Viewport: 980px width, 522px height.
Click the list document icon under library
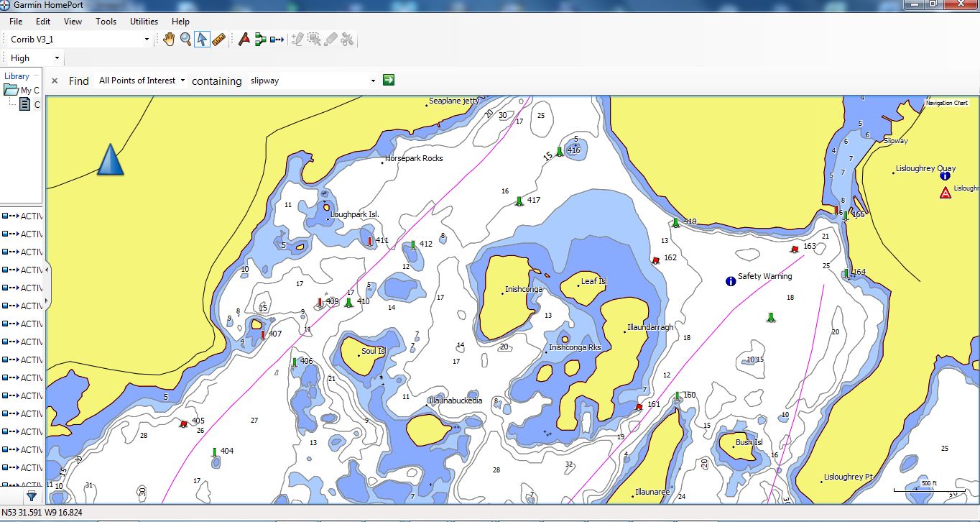coord(25,104)
